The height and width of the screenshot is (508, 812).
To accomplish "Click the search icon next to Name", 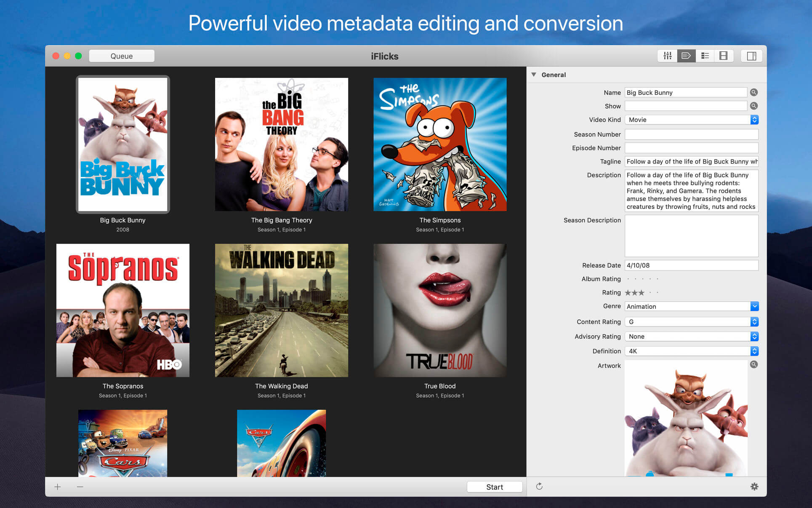I will 754,92.
